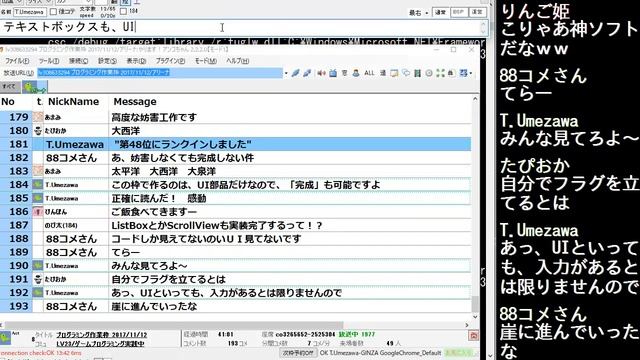Click the printer icon in toolbar
This screenshot has height=360, width=640.
coord(451,73)
